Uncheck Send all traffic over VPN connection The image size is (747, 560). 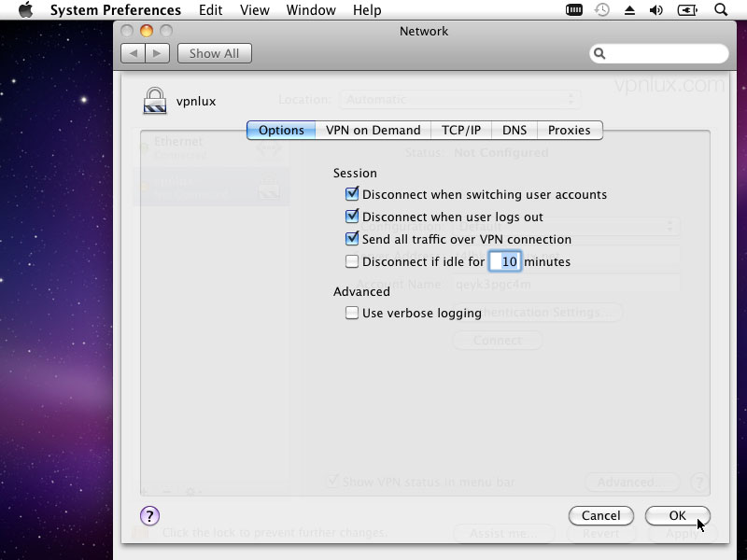tap(352, 238)
